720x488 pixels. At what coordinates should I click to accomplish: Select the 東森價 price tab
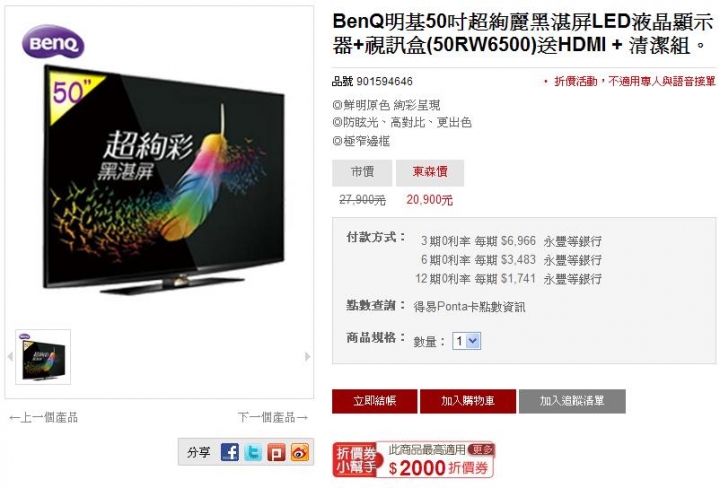tap(430, 173)
